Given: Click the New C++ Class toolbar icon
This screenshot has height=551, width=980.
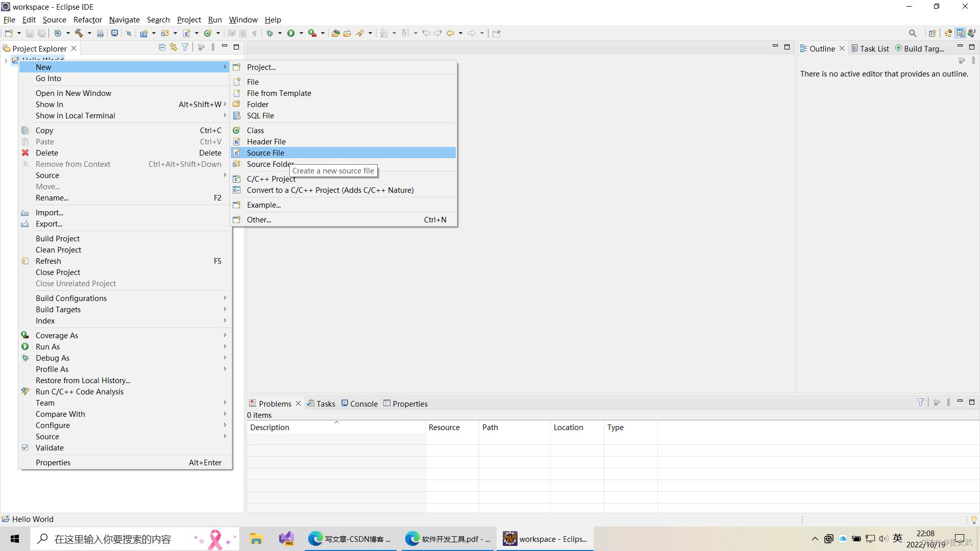Looking at the screenshot, I should coord(208,33).
